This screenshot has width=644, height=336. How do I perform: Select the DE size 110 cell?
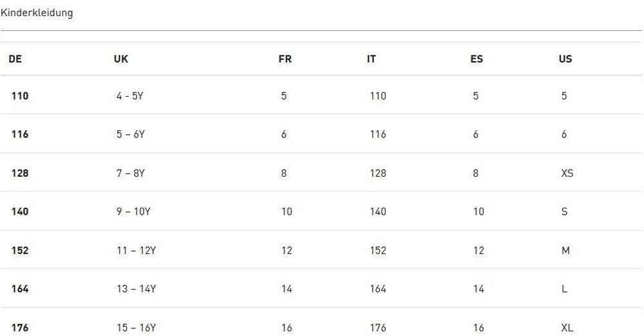[20, 96]
